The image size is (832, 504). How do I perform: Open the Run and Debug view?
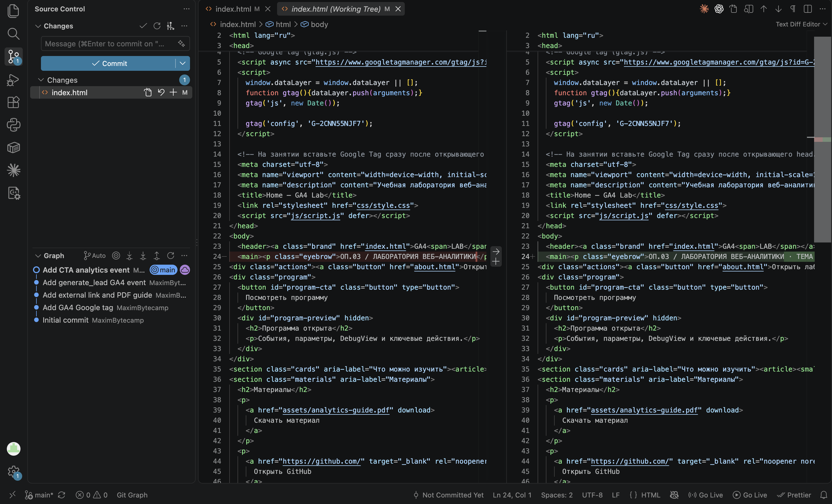(x=13, y=80)
